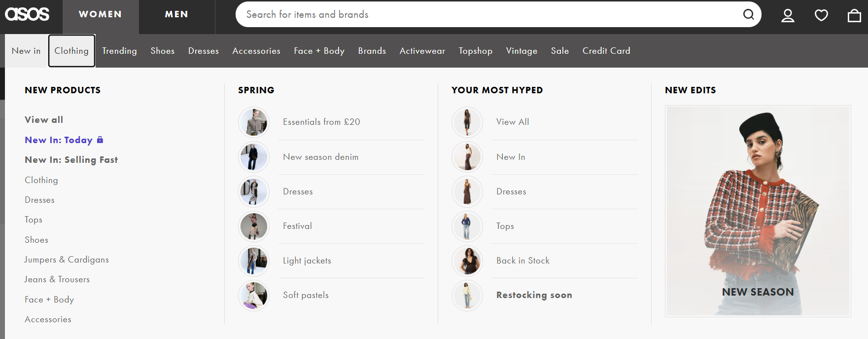Click the Soft pastels circular thumbnail
The image size is (868, 339).
click(x=254, y=295)
